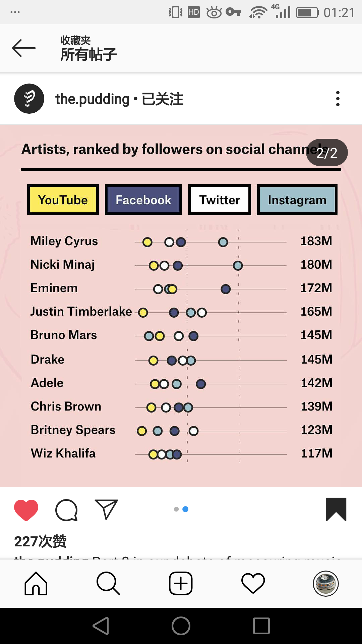The height and width of the screenshot is (644, 362).
Task: Open the Android recent apps square
Action: (261, 626)
